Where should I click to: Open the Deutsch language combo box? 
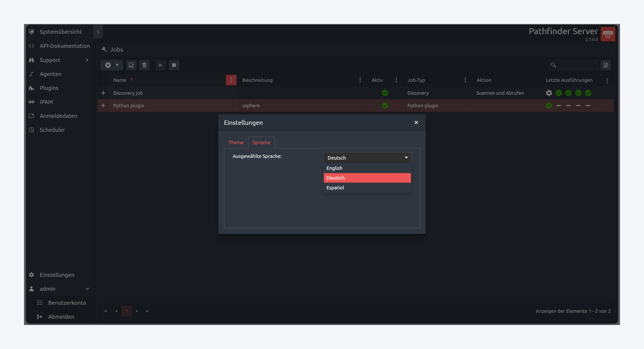(x=367, y=158)
